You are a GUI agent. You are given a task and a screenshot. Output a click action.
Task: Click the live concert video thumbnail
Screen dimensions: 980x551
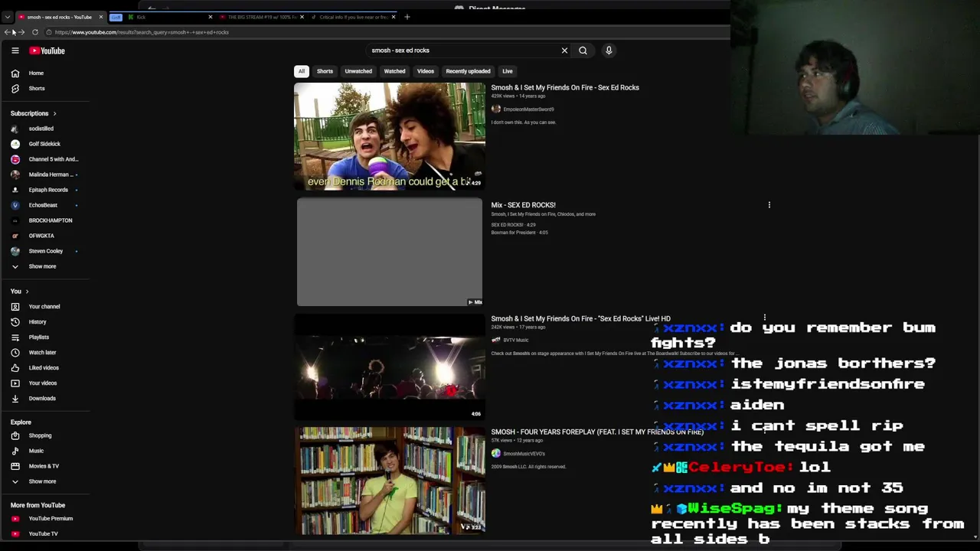(x=390, y=367)
